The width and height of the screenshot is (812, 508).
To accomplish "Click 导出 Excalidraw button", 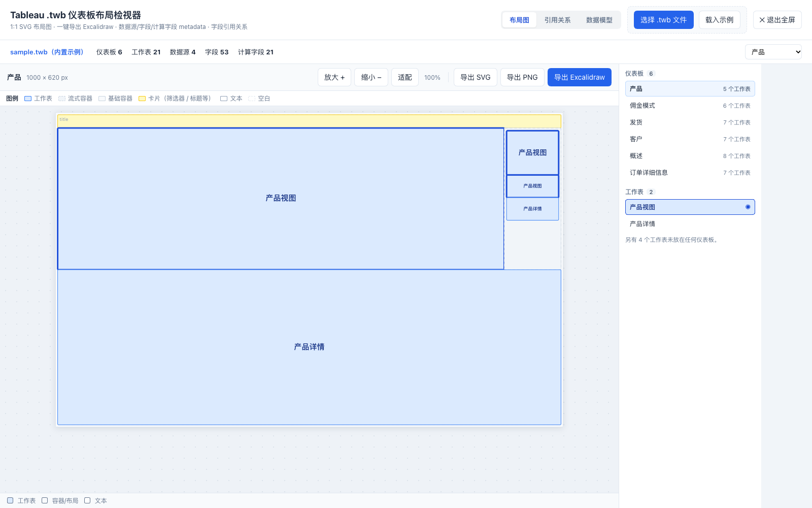I will coord(579,77).
